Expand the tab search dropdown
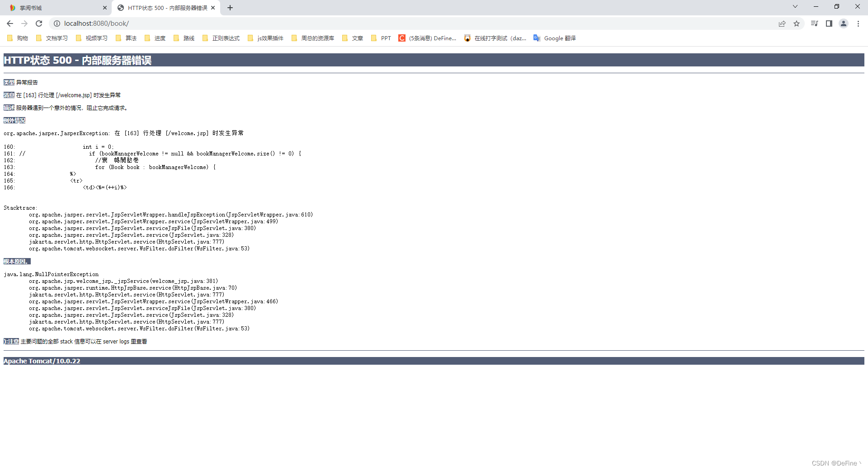The width and height of the screenshot is (868, 470). [x=795, y=6]
